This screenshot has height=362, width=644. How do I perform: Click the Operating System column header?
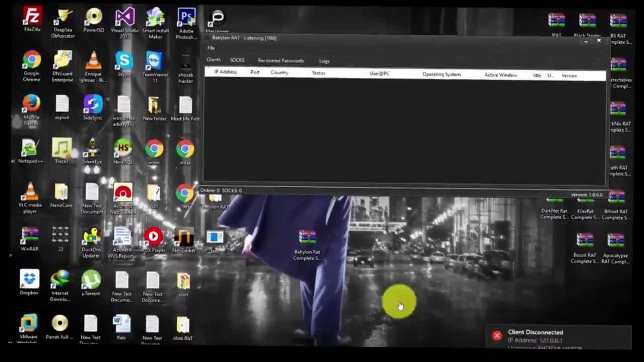tap(442, 74)
